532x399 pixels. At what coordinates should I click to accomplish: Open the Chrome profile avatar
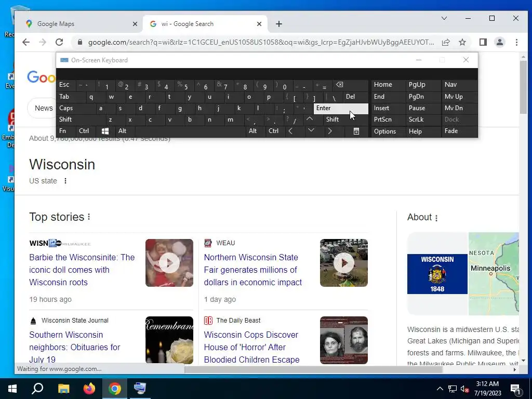point(499,42)
